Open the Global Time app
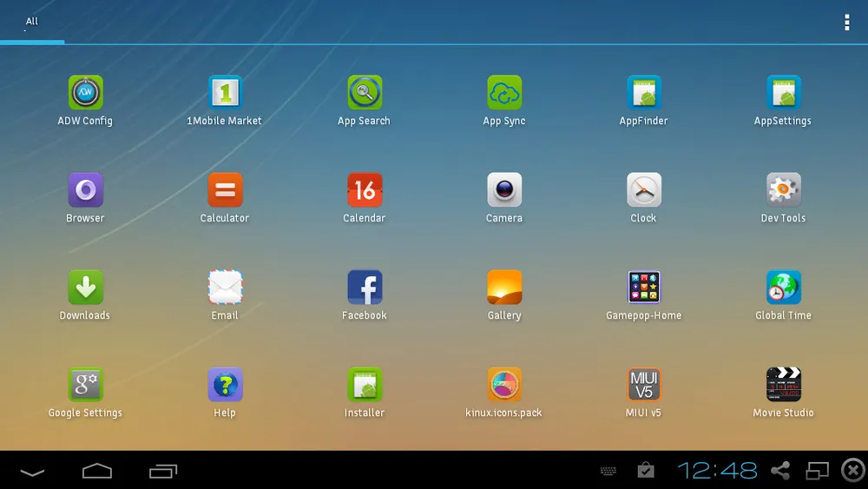Image resolution: width=868 pixels, height=489 pixels. pos(783,287)
